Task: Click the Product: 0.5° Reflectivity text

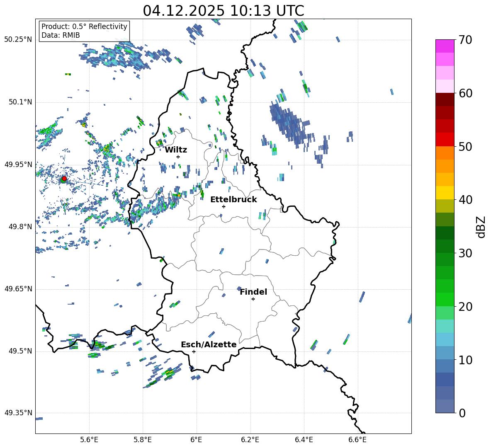Action: point(84,27)
